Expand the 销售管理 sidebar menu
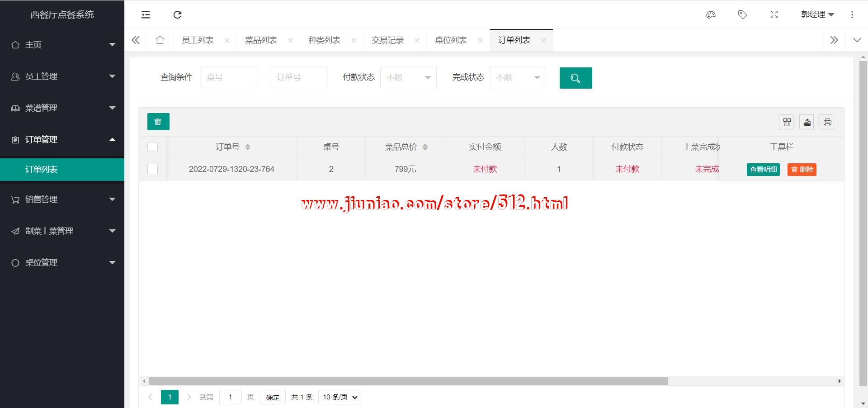The height and width of the screenshot is (408, 868). point(62,199)
